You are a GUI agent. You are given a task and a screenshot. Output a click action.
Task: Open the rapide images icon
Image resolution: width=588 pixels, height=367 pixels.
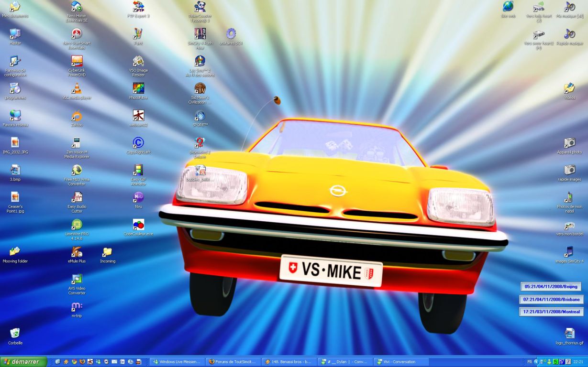point(569,170)
